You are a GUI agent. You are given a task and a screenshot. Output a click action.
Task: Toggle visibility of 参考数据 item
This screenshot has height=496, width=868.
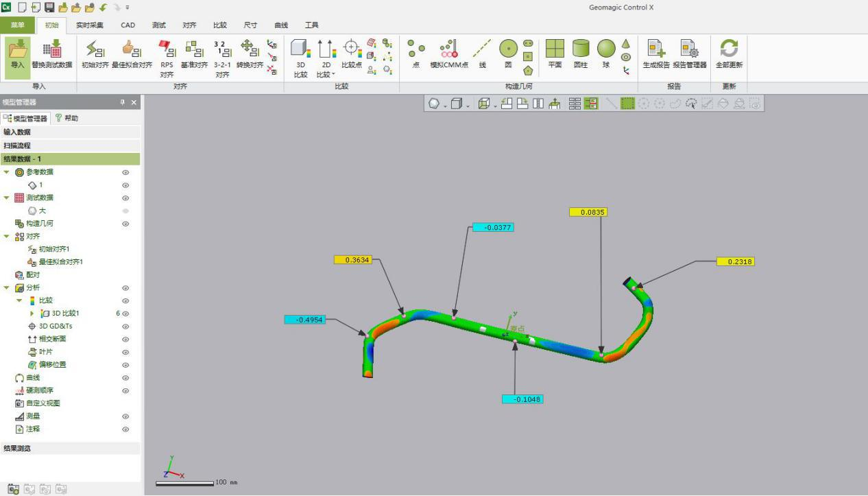125,172
